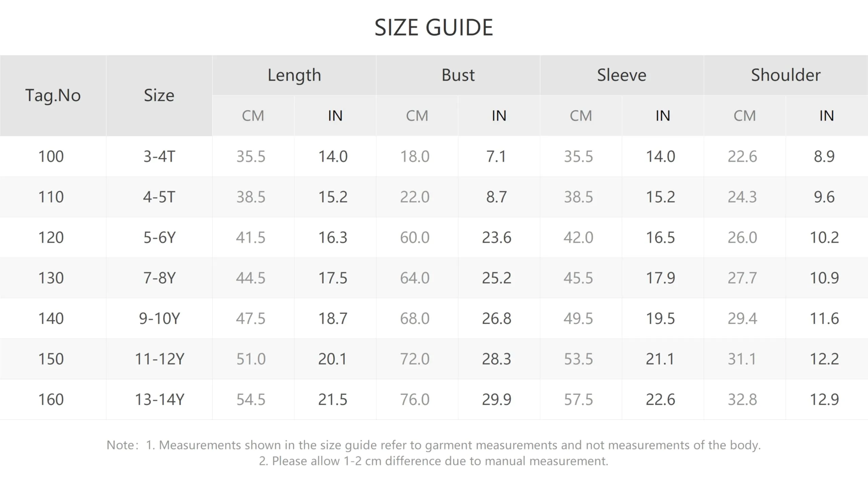Click the Length header cell

(294, 75)
